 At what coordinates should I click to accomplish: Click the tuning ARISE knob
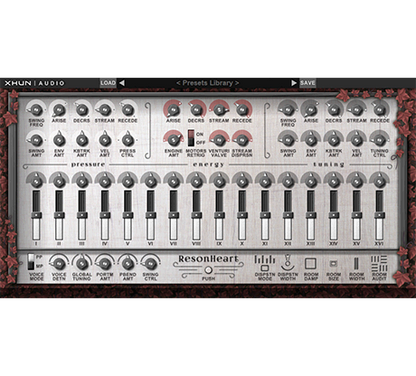(x=310, y=109)
